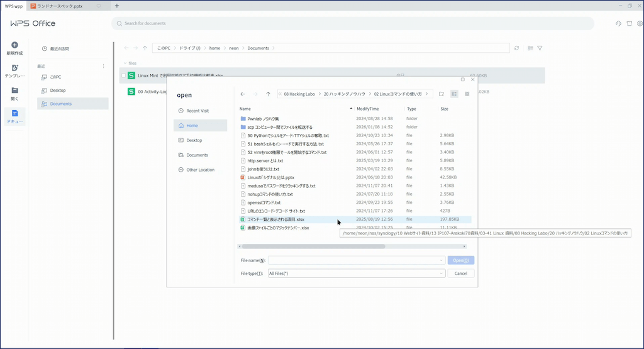
Task: Click Linuxの「シグナル」とは.pptx presentation icon
Action: [x=243, y=178]
